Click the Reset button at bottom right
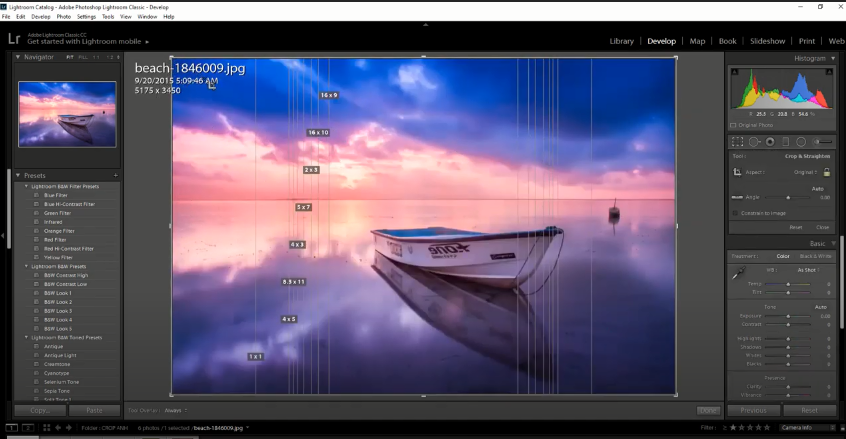Image resolution: width=846 pixels, height=439 pixels. (809, 410)
